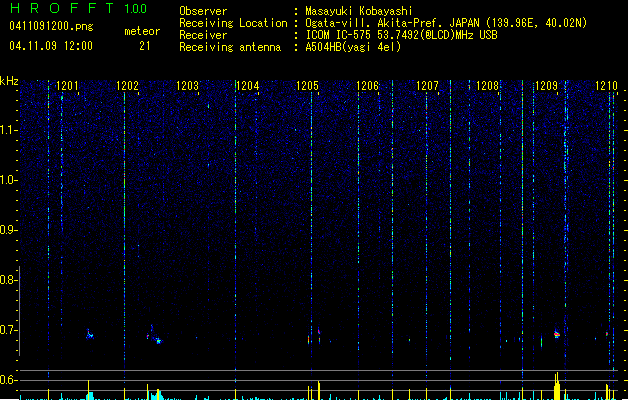
Task: Click the 0.6 frequency axis label
Action: [8, 380]
